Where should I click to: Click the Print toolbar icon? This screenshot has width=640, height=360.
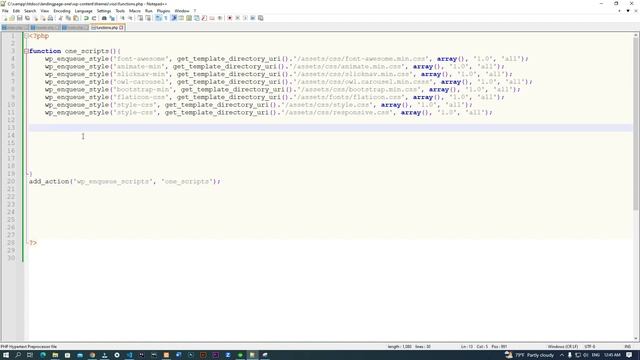coord(50,18)
